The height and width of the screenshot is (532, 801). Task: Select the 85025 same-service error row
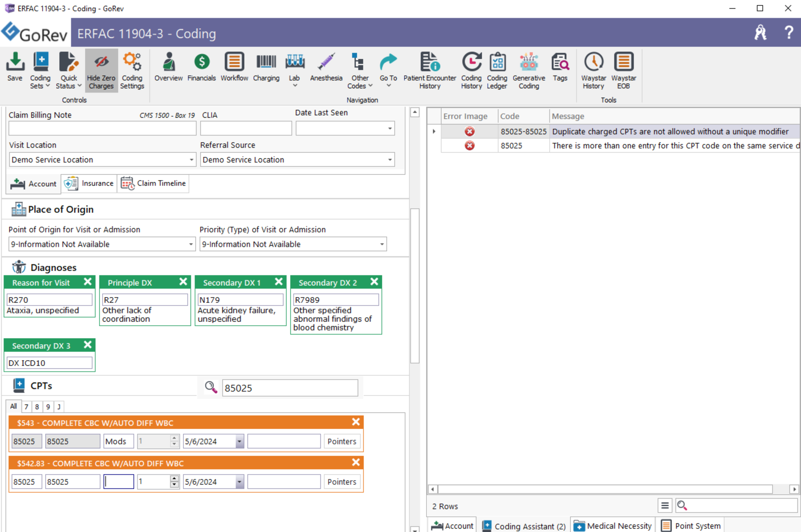click(x=620, y=146)
